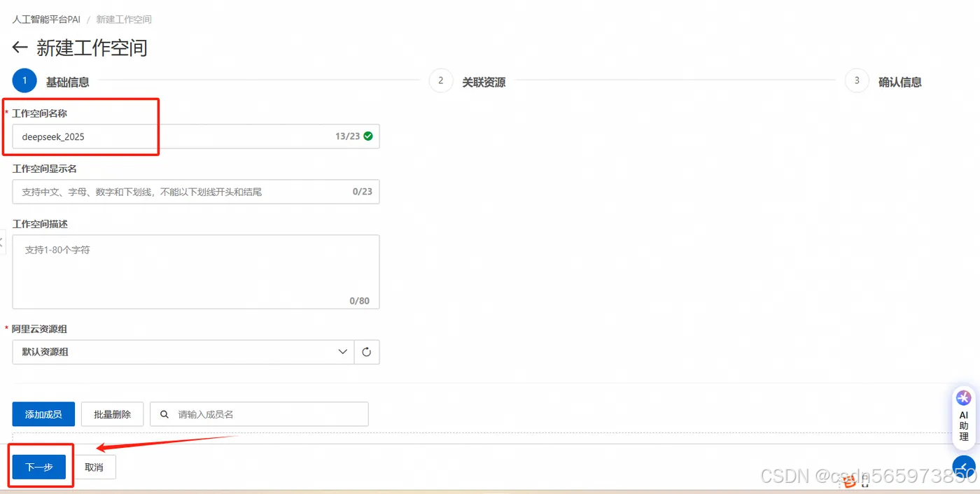Screen dimensions: 980x494
Task: Focus the 工作空间描述 text area
Action: (x=196, y=271)
